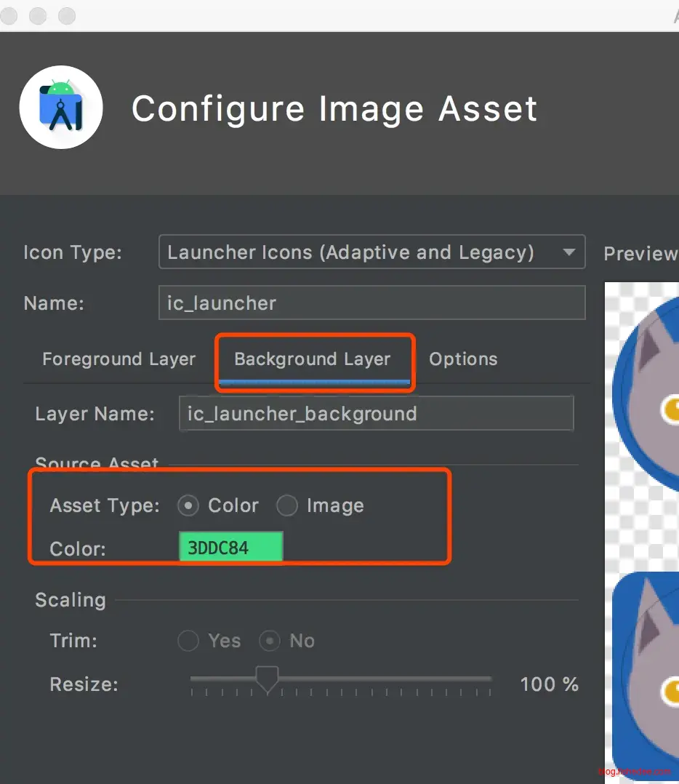Select the Color asset type radio
Image resolution: width=679 pixels, height=784 pixels.
[x=188, y=505]
